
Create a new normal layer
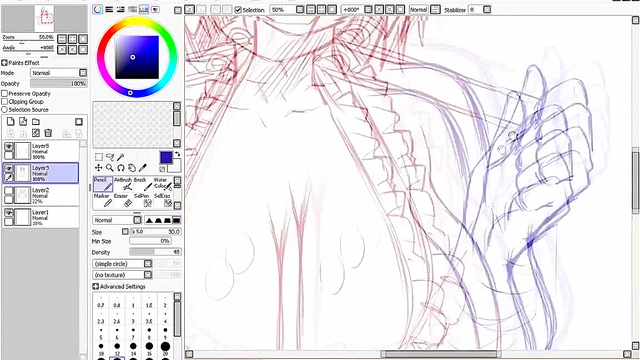(x=11, y=122)
